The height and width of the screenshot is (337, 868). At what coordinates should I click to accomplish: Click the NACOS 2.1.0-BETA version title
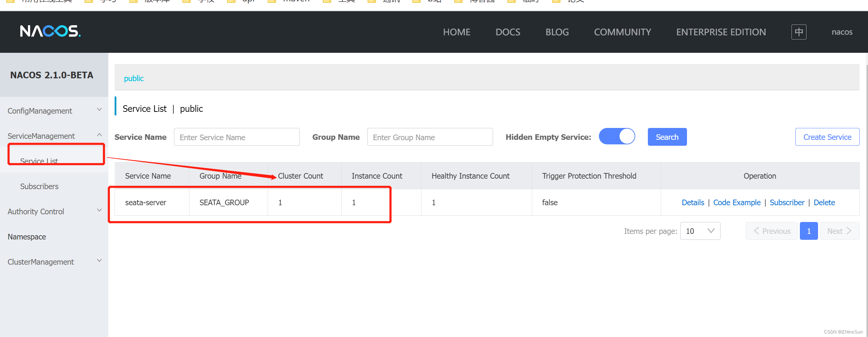click(52, 75)
